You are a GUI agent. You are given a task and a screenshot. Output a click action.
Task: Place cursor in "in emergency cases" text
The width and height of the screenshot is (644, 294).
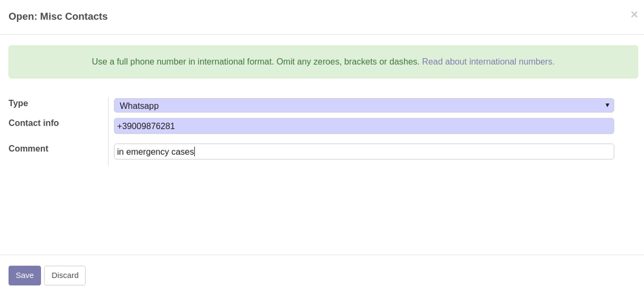coord(155,152)
